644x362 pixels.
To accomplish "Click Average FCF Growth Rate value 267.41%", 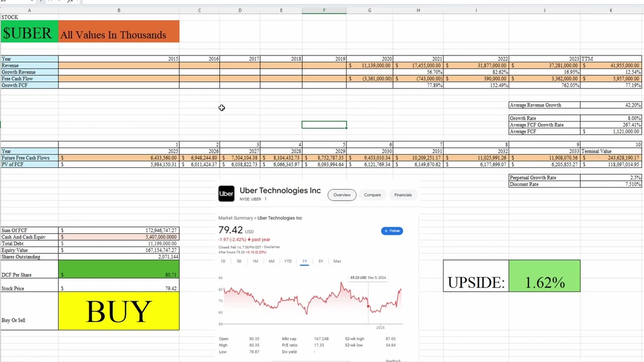I will 611,125.
